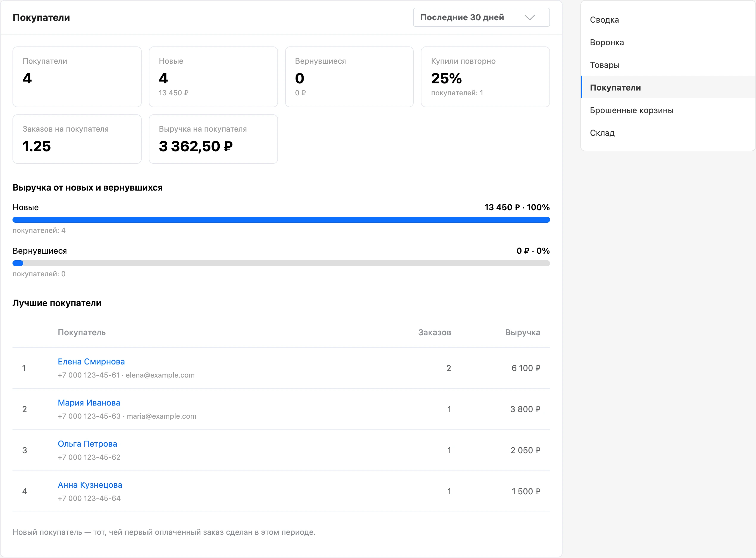
Task: Click the chevron arrow in period selector
Action: click(x=529, y=17)
